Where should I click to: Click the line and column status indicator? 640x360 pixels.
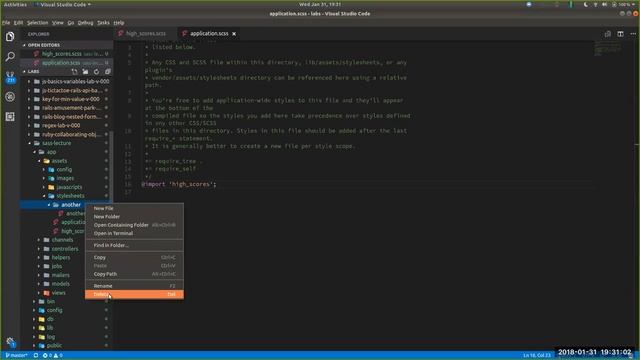537,356
